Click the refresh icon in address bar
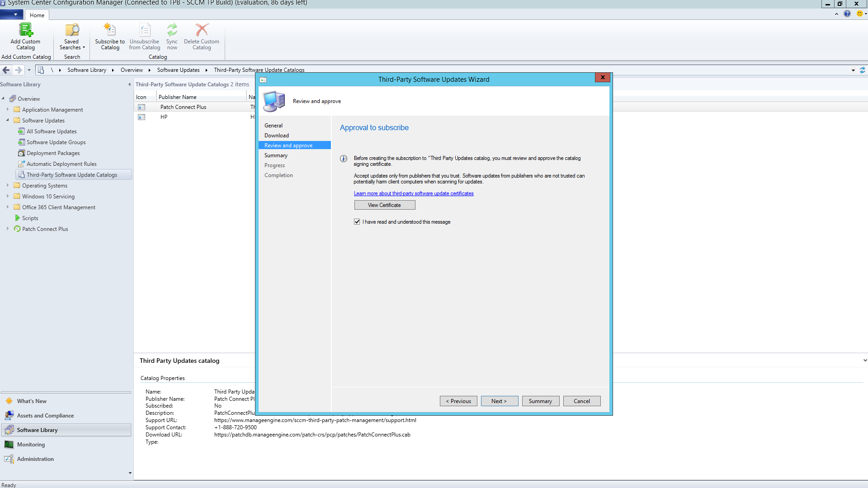Image resolution: width=868 pixels, height=488 pixels. (x=863, y=70)
